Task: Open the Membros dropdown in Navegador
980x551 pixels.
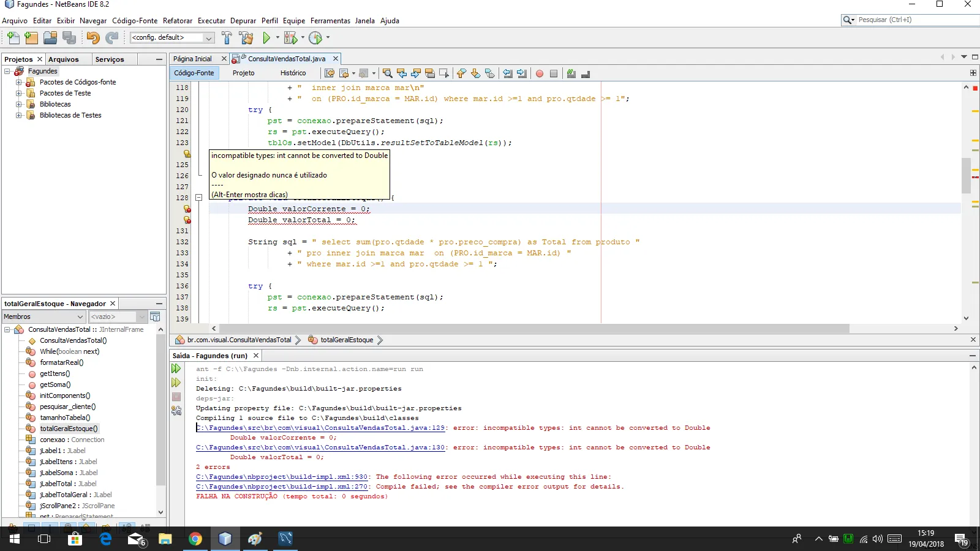Action: 43,317
